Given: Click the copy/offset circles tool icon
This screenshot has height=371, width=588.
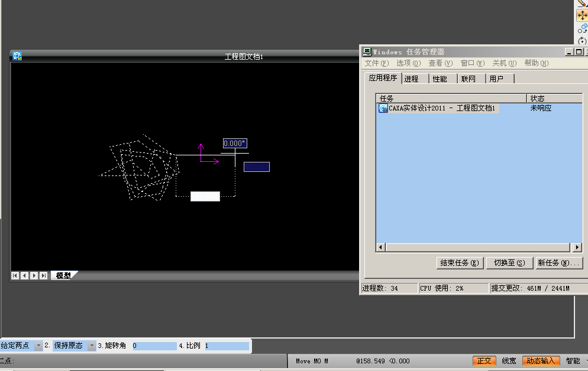Looking at the screenshot, I should [582, 28].
